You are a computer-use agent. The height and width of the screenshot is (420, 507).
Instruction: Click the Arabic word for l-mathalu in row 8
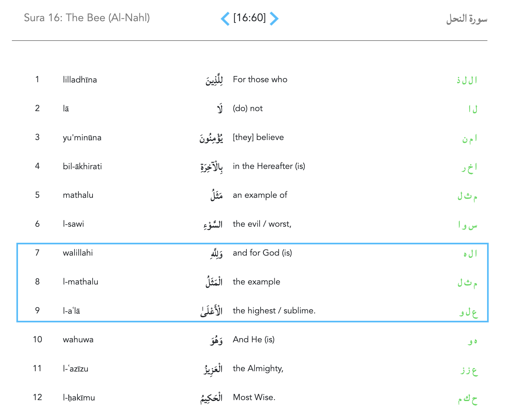(214, 282)
